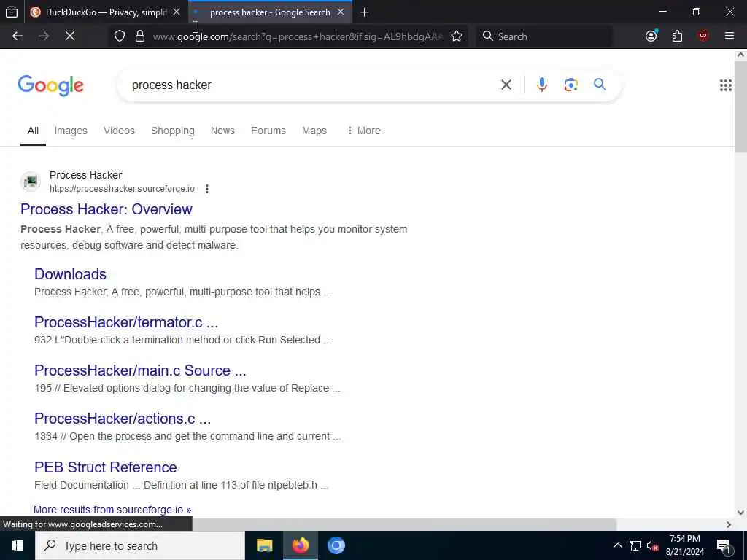Image resolution: width=747 pixels, height=560 pixels.
Task: Open the taskbar clock and date
Action: coord(684,545)
